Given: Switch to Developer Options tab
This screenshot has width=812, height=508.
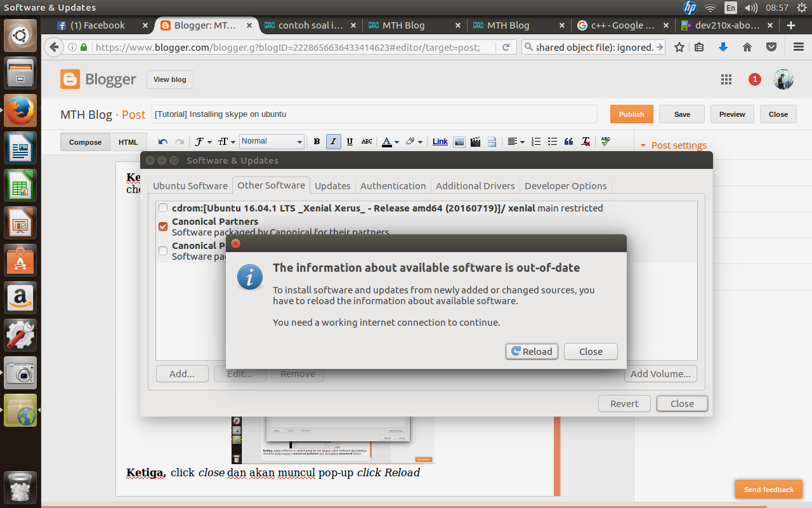Looking at the screenshot, I should tap(565, 185).
